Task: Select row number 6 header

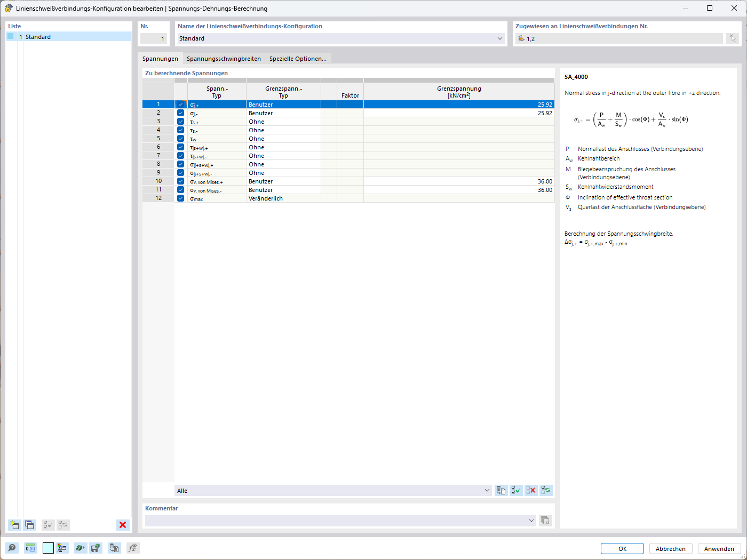Action: (158, 147)
